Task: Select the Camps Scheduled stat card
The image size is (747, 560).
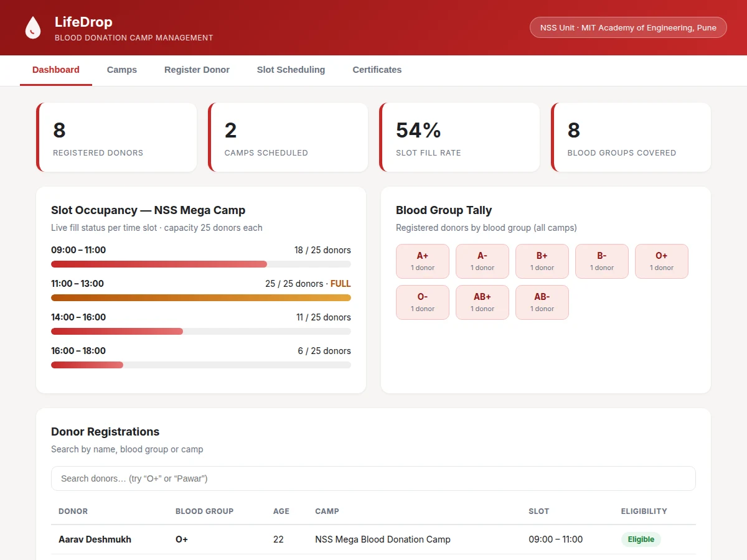Action: (x=288, y=137)
